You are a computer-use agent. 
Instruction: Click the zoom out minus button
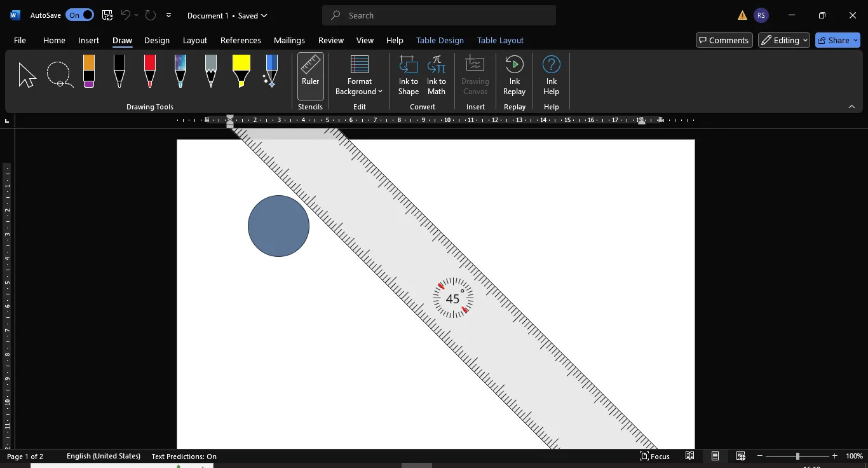(760, 457)
